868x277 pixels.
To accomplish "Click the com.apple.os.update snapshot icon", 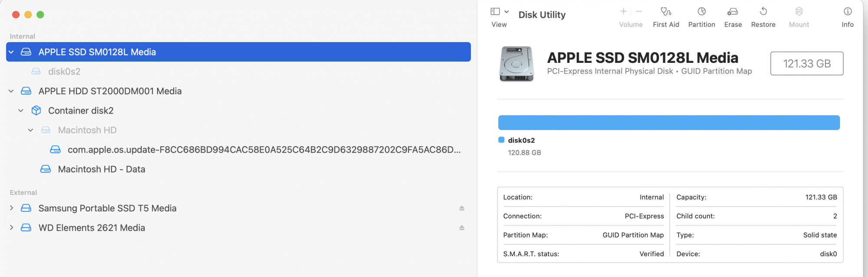I will 56,150.
